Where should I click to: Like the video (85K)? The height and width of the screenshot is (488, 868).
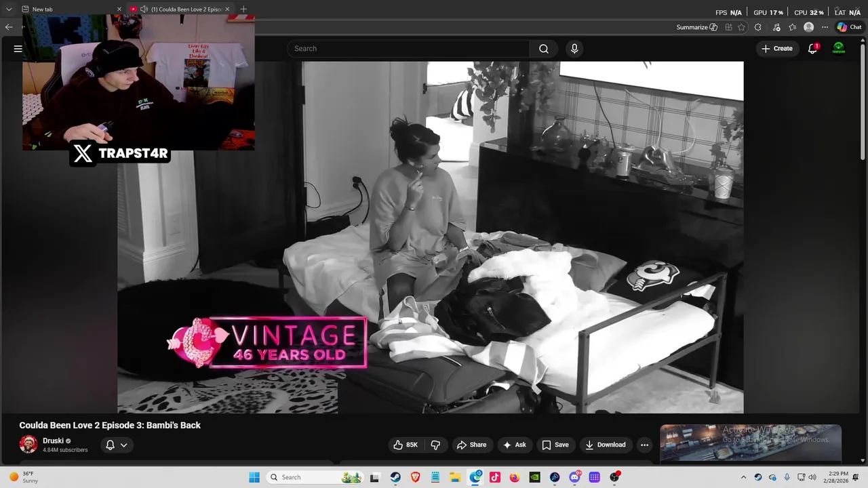click(405, 445)
